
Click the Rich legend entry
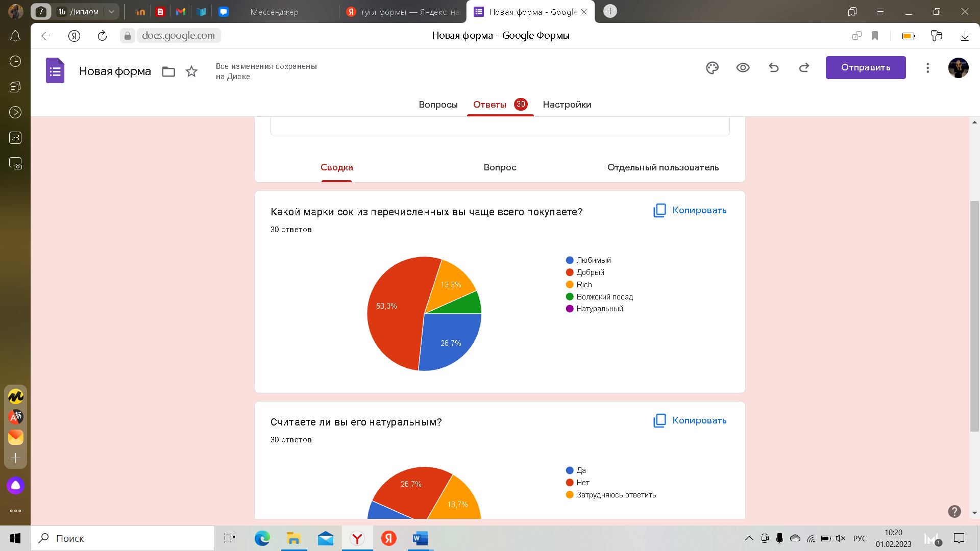pos(579,285)
